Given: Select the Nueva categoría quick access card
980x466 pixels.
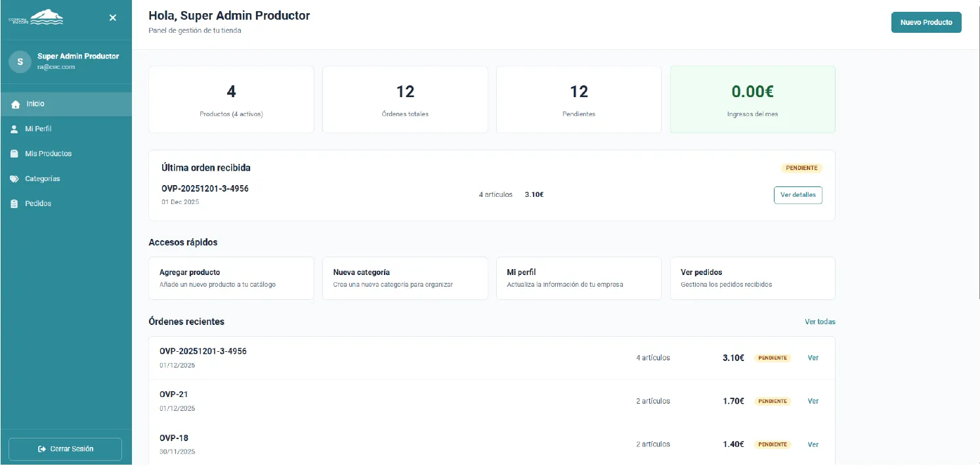Looking at the screenshot, I should [x=405, y=278].
